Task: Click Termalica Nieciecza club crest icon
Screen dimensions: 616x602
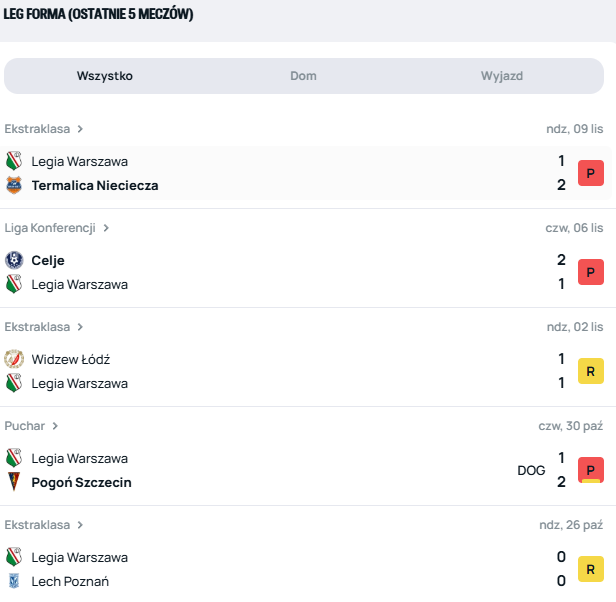Action: tap(14, 185)
